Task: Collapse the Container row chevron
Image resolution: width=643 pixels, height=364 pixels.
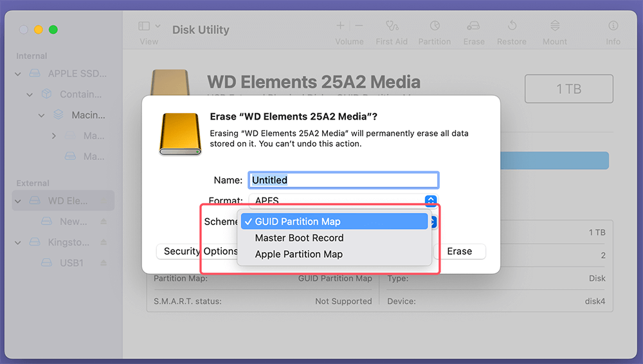Action: (30, 95)
